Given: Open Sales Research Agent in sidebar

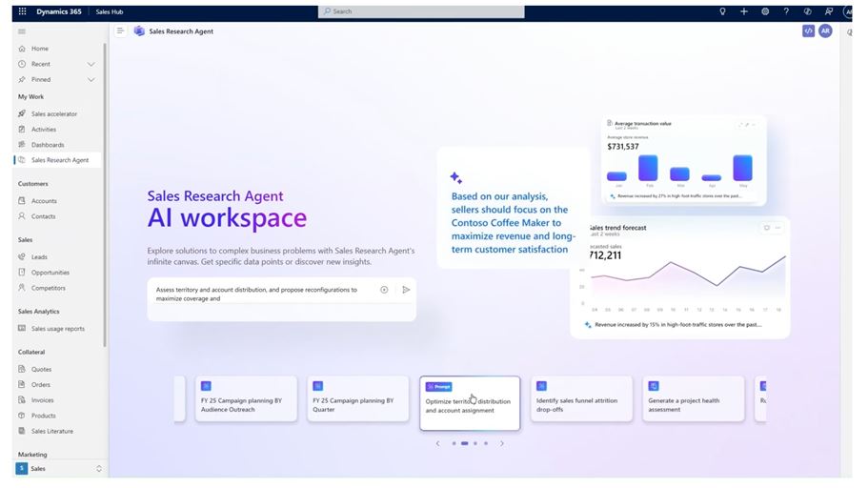Looking at the screenshot, I should (x=57, y=160).
